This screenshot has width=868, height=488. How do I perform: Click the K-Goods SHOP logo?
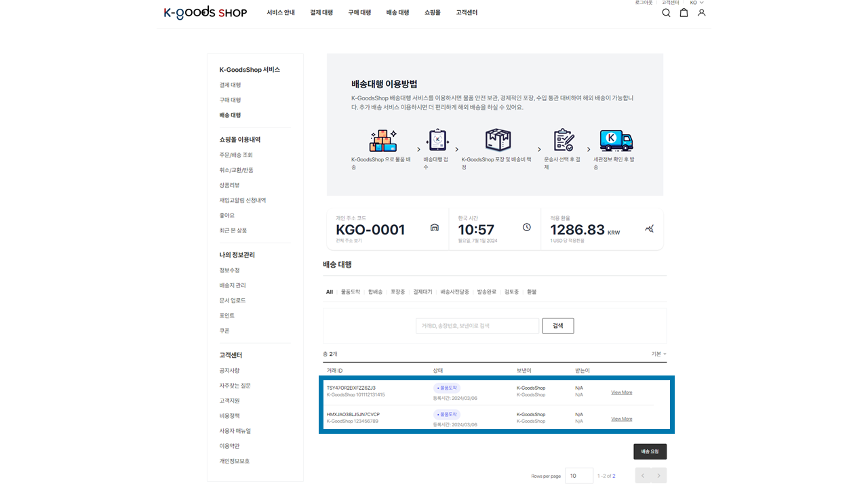pos(205,13)
